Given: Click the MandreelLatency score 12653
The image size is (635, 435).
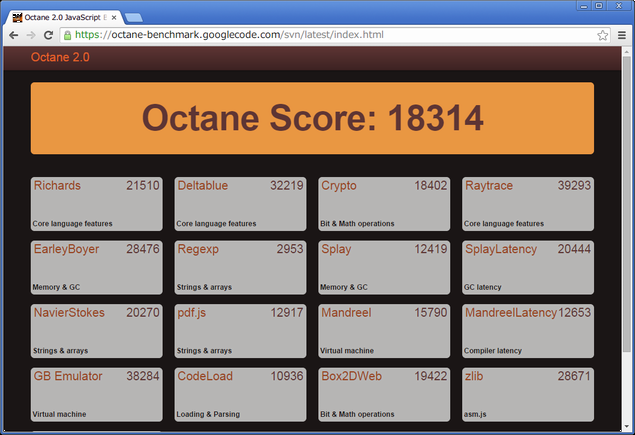Looking at the screenshot, I should [574, 313].
